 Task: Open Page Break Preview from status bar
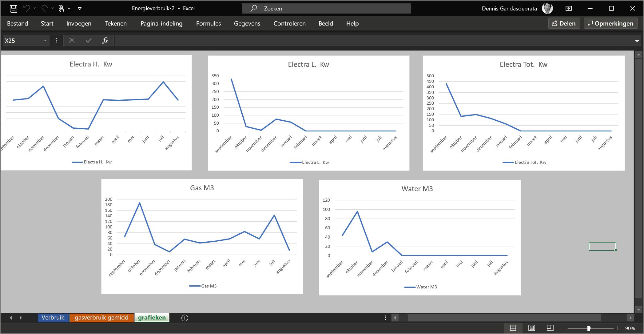pyautogui.click(x=550, y=328)
